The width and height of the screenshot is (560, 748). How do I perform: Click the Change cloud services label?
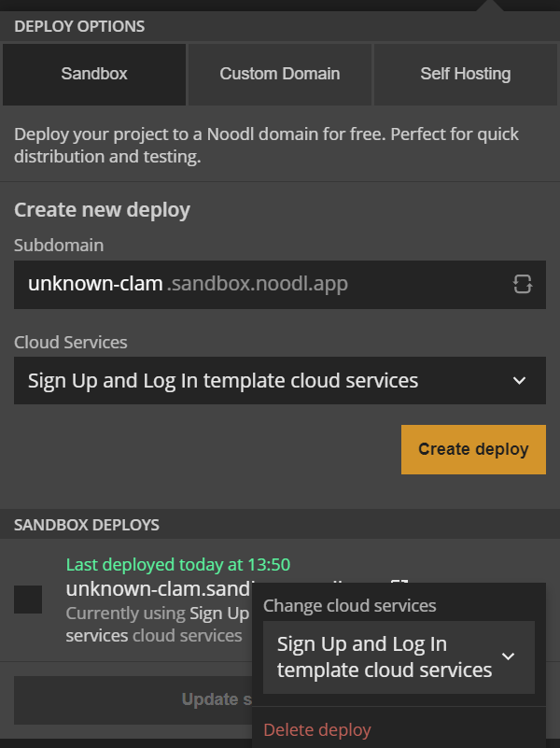tap(350, 605)
